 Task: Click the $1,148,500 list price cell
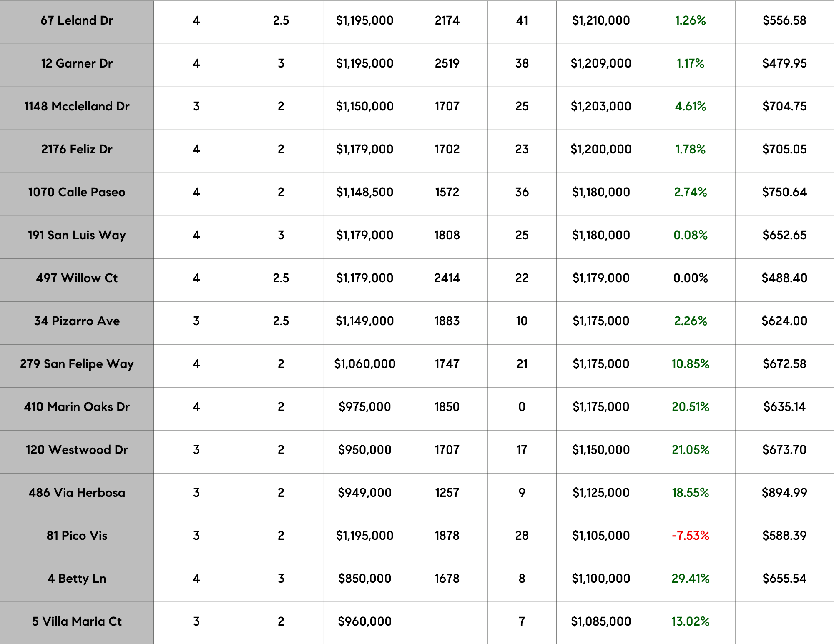point(364,192)
